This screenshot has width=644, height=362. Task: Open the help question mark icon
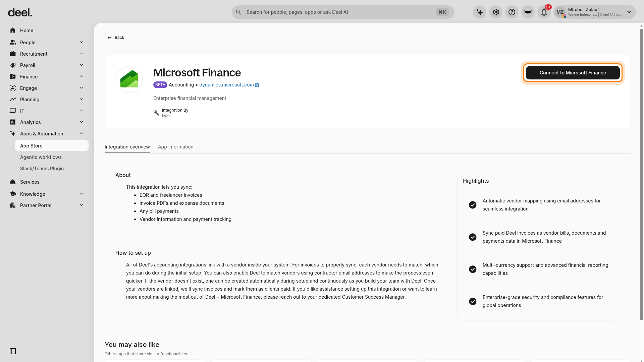point(512,12)
